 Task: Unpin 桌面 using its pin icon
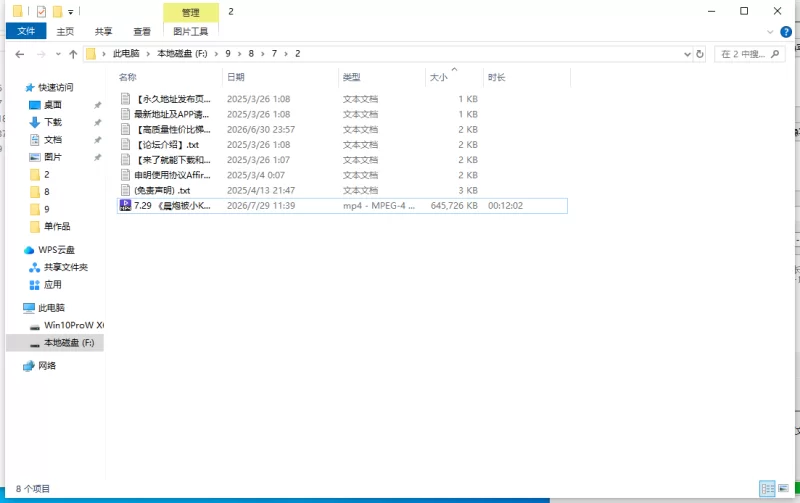(97, 105)
